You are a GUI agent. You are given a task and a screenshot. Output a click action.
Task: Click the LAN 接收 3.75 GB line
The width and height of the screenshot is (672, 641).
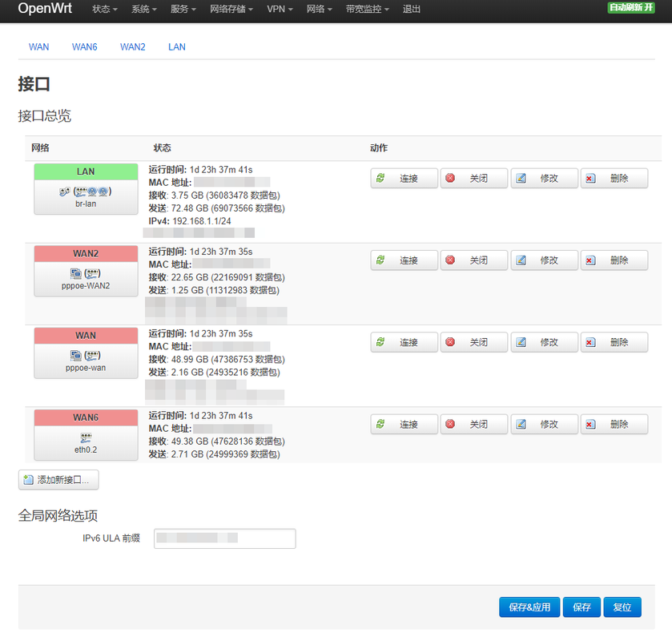pyautogui.click(x=215, y=195)
